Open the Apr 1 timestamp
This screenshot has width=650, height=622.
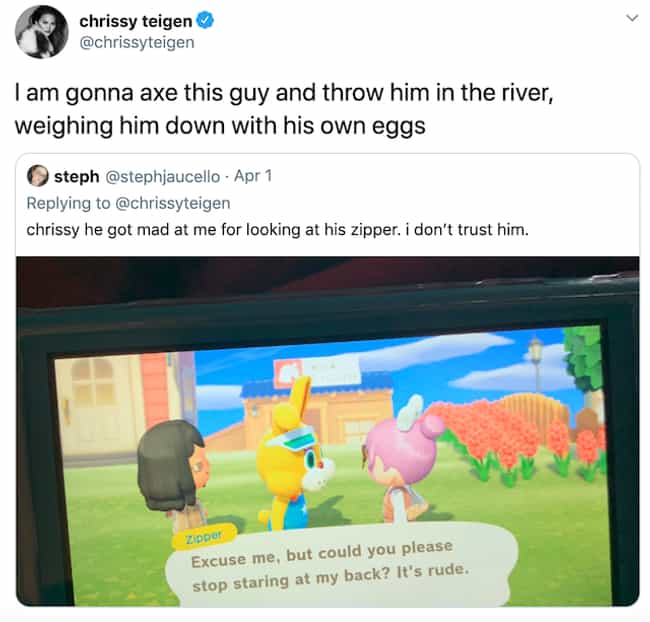pos(253,176)
